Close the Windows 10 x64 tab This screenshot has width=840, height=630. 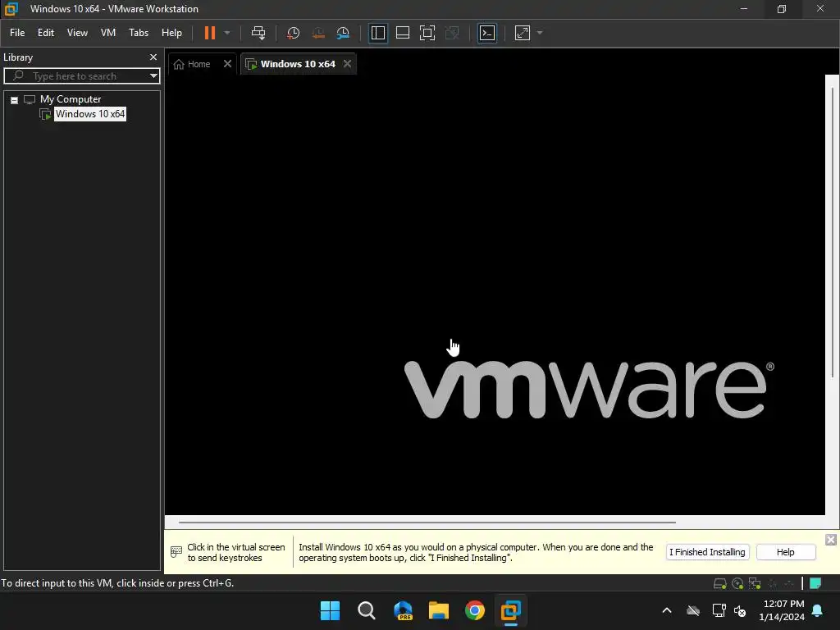coord(348,64)
